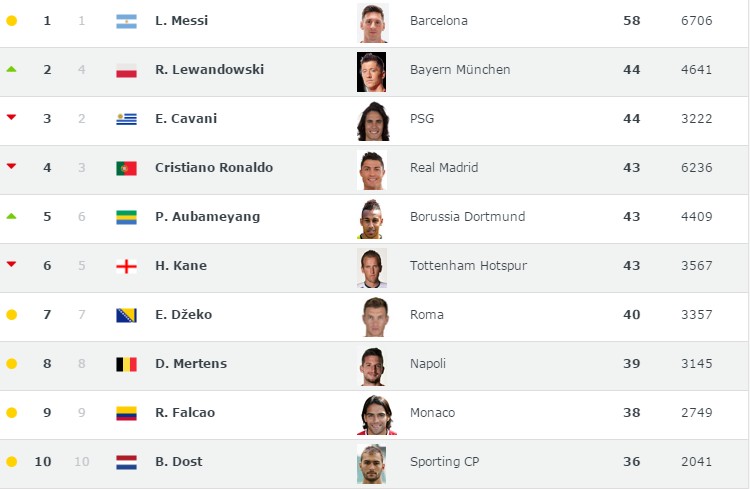Click the yellow dot for Džeko

tap(11, 315)
